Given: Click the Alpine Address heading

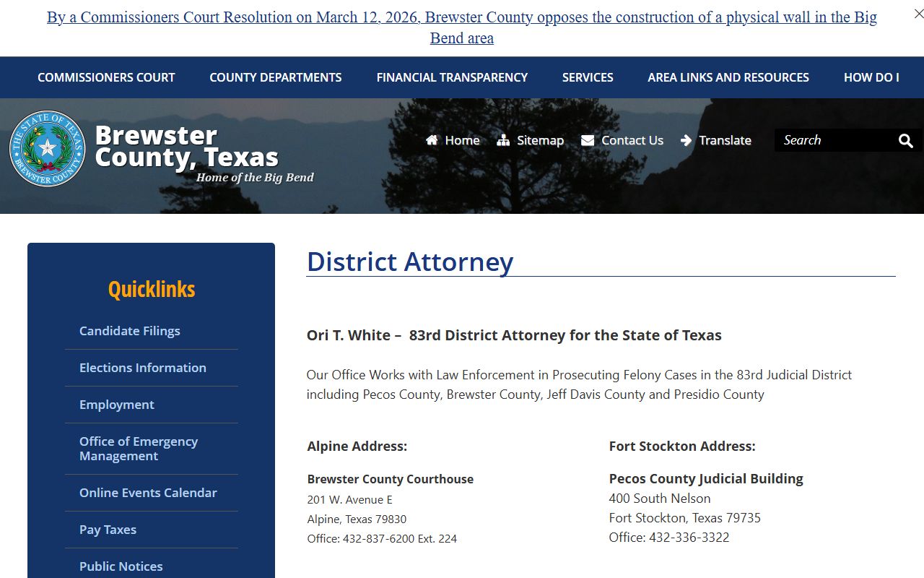Looking at the screenshot, I should [357, 447].
